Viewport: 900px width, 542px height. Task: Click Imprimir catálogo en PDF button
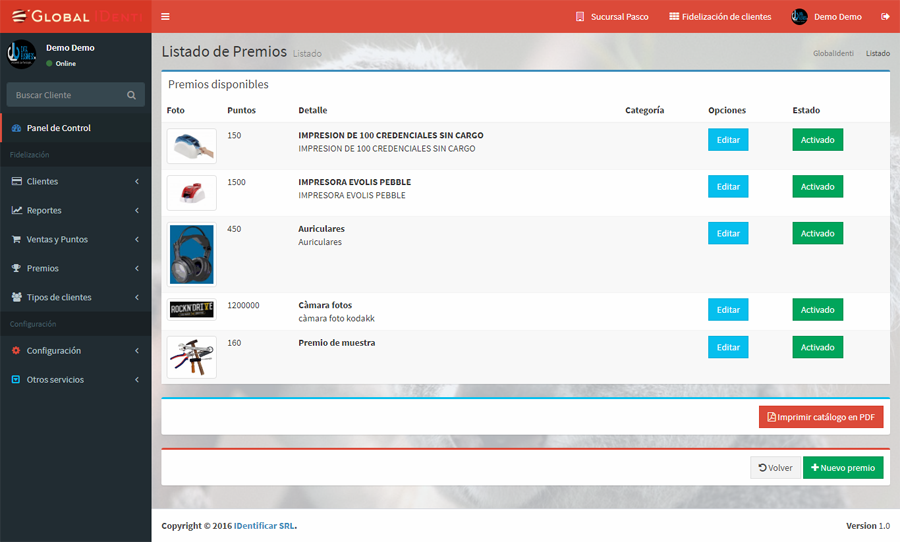(820, 416)
